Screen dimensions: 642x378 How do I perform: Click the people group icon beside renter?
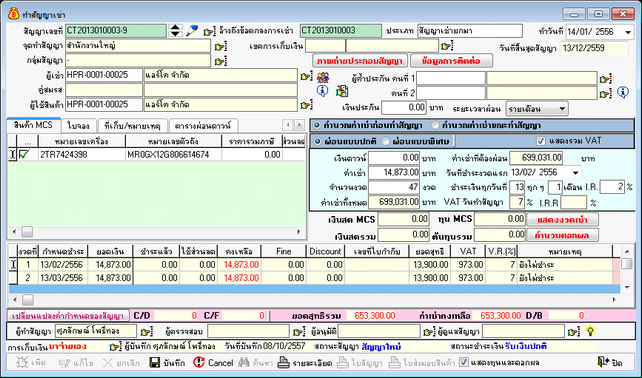tap(323, 77)
